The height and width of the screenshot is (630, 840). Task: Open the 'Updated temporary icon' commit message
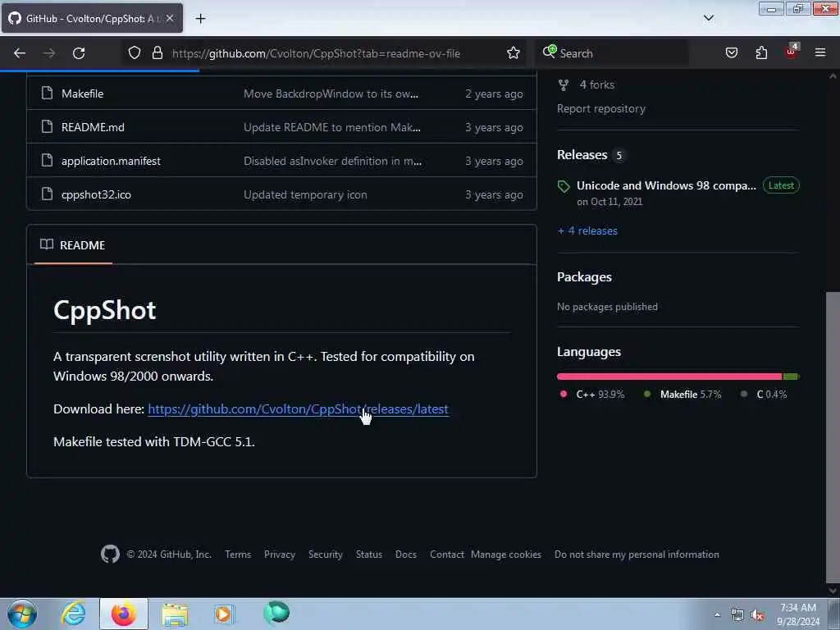pyautogui.click(x=305, y=195)
